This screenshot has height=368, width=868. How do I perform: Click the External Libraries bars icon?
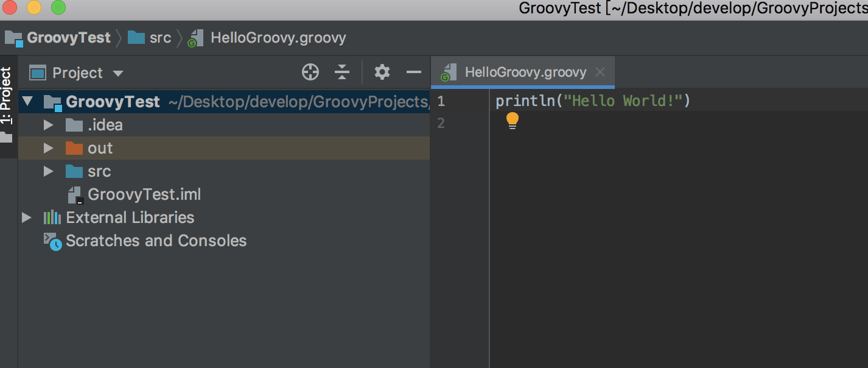coord(52,218)
